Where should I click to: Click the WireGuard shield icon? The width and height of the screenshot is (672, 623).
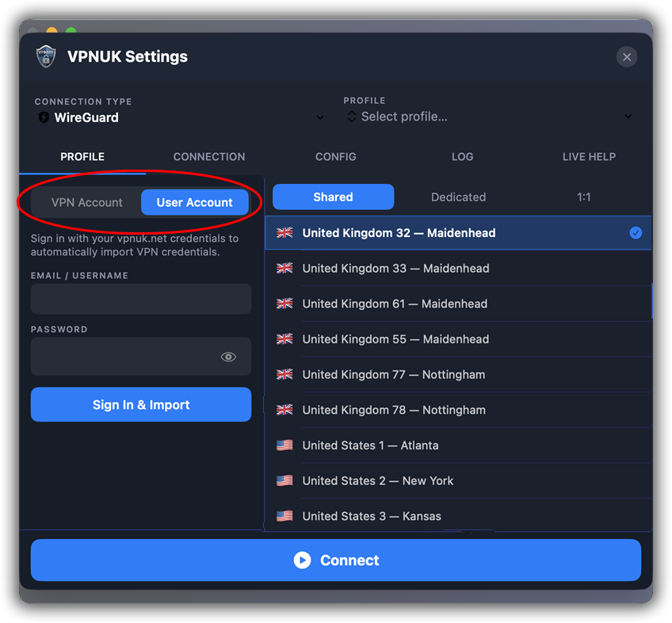(x=44, y=117)
